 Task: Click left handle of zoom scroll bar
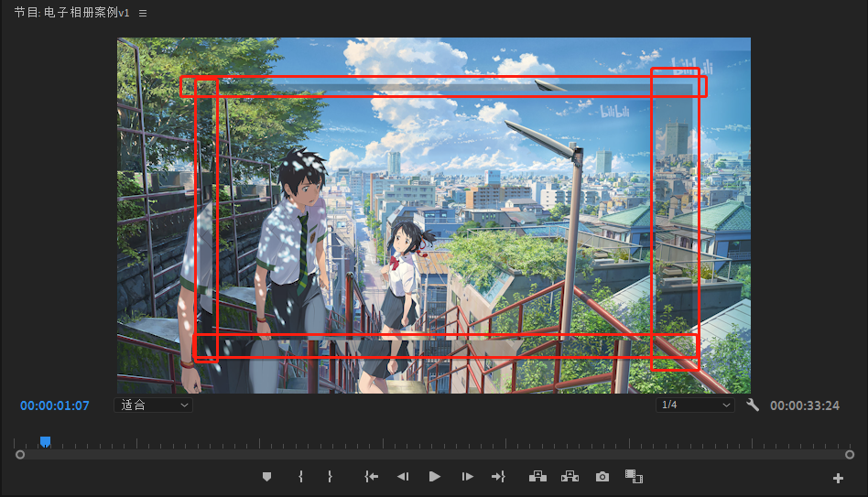(20, 455)
